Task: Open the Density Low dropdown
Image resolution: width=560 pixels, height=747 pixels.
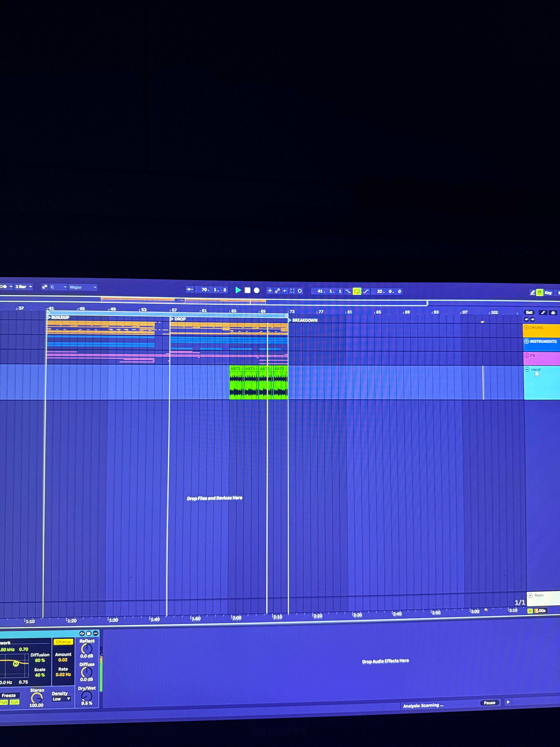Action: pyautogui.click(x=61, y=699)
